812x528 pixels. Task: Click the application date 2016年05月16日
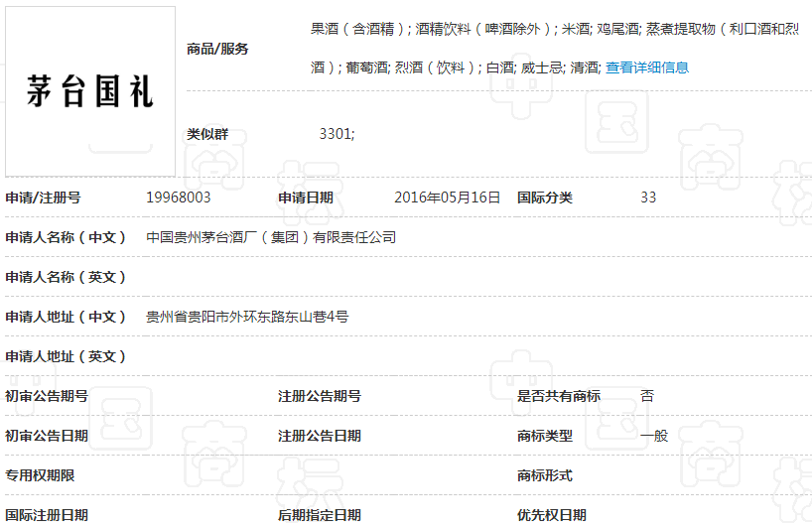(x=447, y=198)
